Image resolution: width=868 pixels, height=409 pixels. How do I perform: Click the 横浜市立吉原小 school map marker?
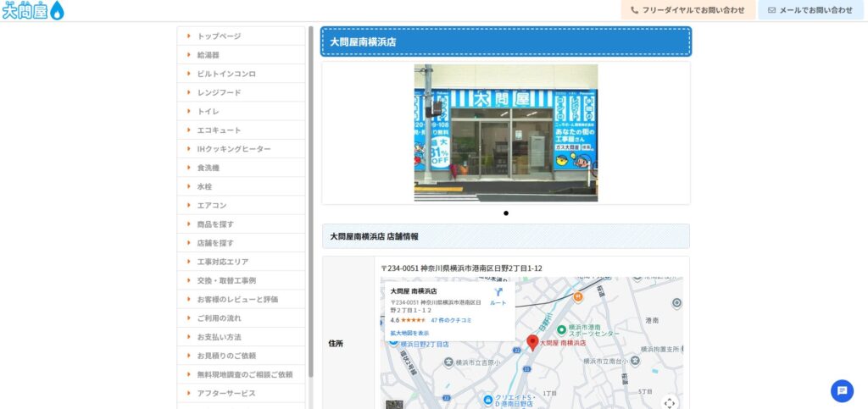coord(448,362)
